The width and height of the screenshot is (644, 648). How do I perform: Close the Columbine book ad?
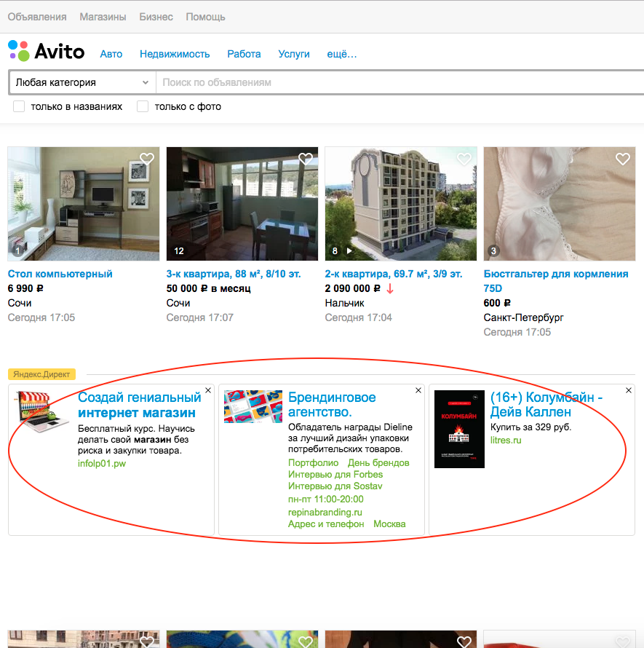point(629,391)
